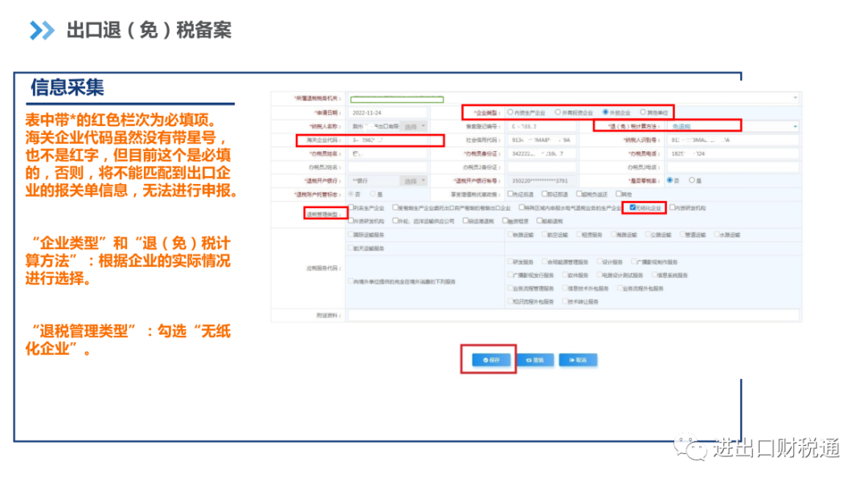The width and height of the screenshot is (868, 486).
Task: Open the 选择 dropdown beside 退税开户银行
Action: click(414, 181)
